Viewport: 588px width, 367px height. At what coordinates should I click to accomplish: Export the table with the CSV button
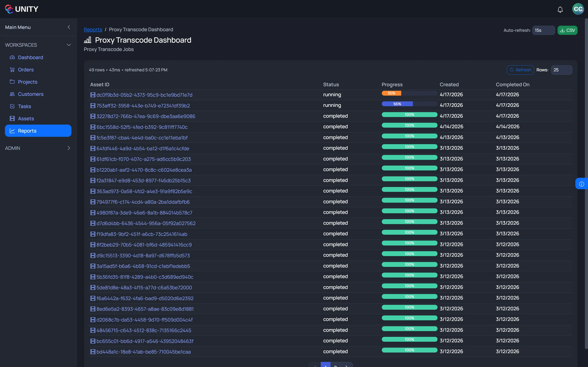tap(568, 30)
